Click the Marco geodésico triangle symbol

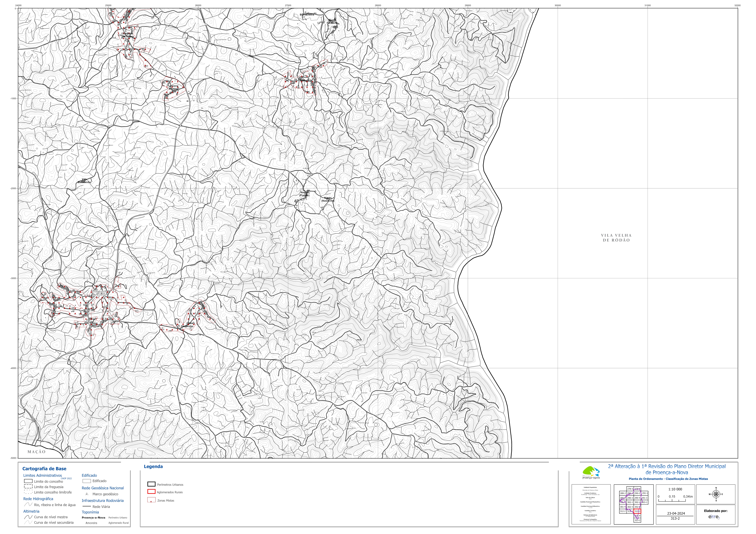click(x=87, y=494)
